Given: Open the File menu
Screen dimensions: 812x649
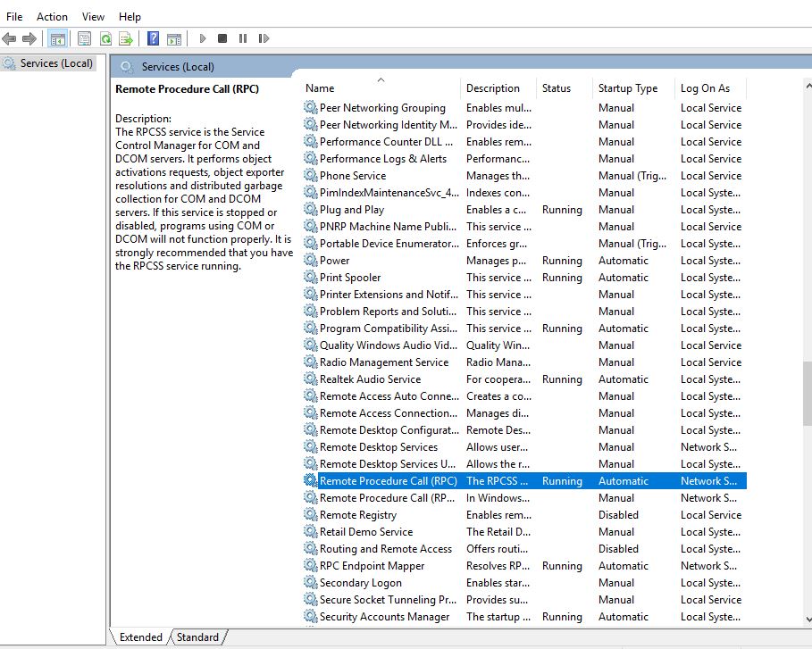Looking at the screenshot, I should pos(14,16).
